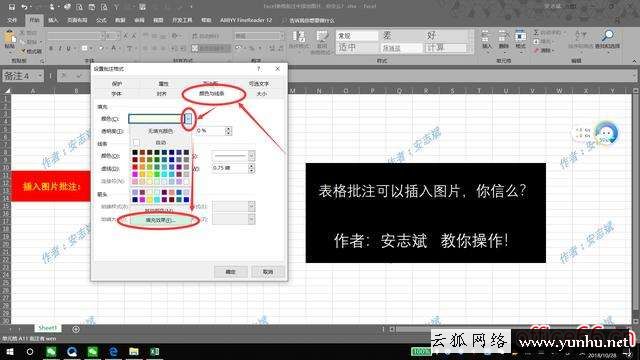Toggle italic formatting
Viewport: 640px width, 360px height.
(60, 48)
